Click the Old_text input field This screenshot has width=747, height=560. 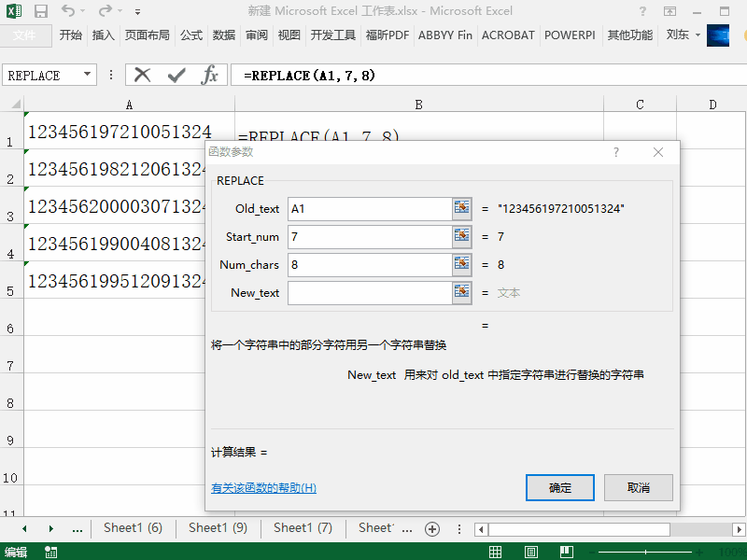coord(370,209)
